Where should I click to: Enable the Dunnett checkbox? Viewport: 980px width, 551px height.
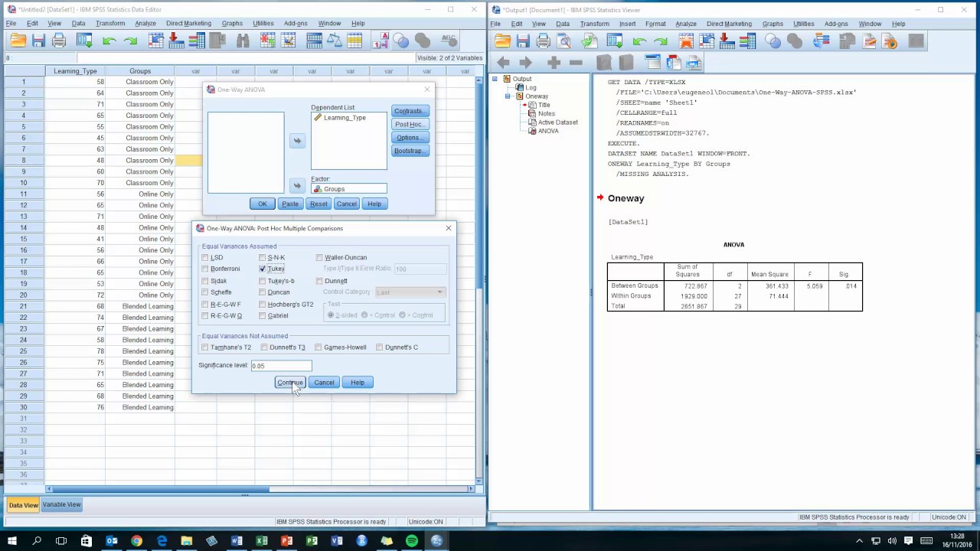319,281
